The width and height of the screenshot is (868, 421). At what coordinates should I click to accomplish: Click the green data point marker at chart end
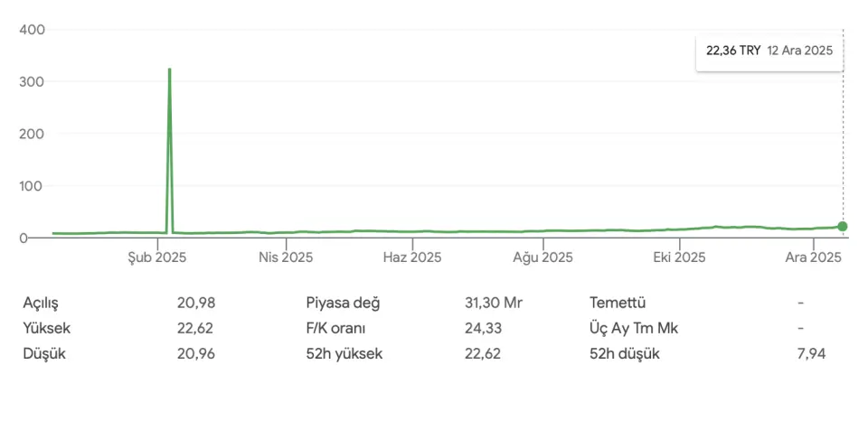point(842,227)
